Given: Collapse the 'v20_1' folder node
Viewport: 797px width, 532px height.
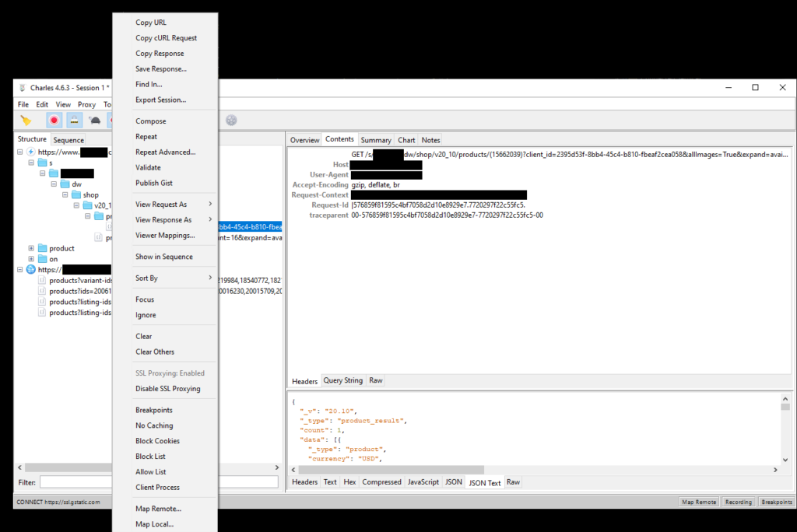Looking at the screenshot, I should (75, 205).
